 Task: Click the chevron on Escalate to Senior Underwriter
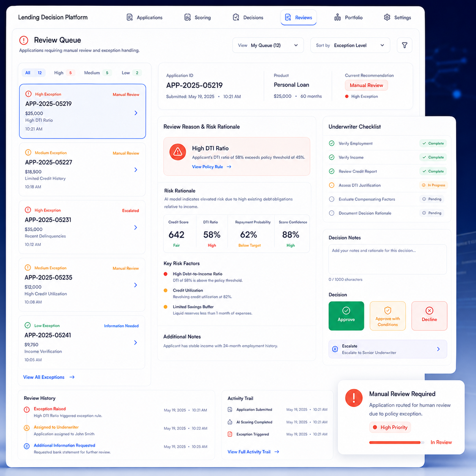click(438, 349)
